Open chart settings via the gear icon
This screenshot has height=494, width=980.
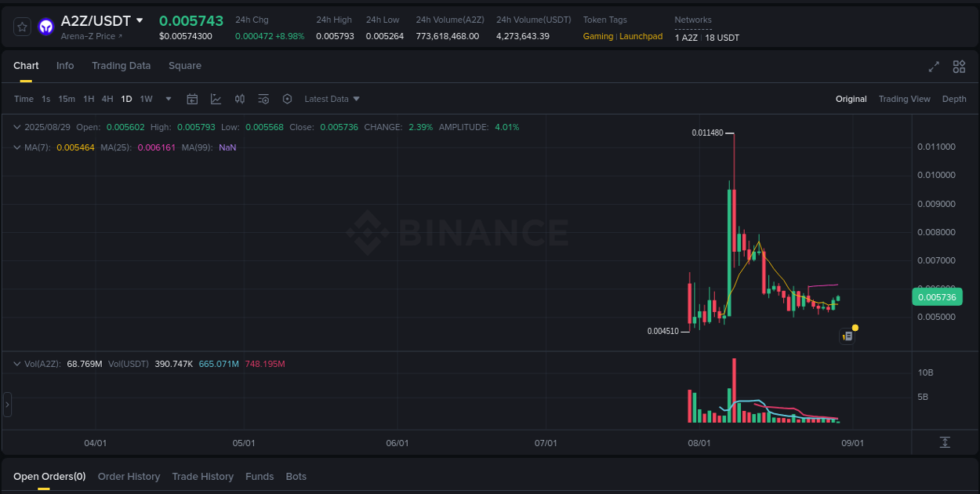[x=287, y=99]
